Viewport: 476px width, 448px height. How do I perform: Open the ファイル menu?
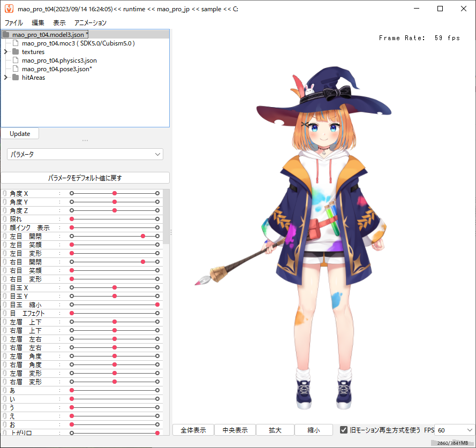(x=13, y=23)
